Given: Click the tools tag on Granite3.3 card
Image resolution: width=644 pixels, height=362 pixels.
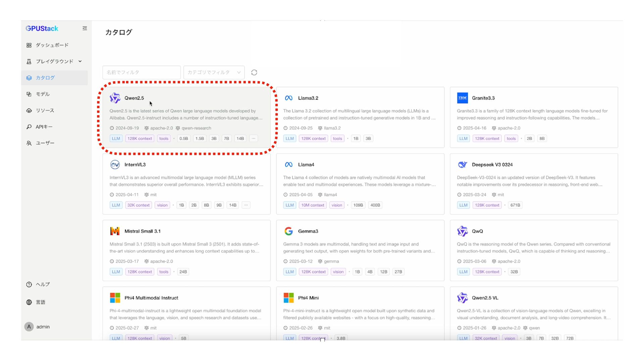Looking at the screenshot, I should tap(511, 138).
